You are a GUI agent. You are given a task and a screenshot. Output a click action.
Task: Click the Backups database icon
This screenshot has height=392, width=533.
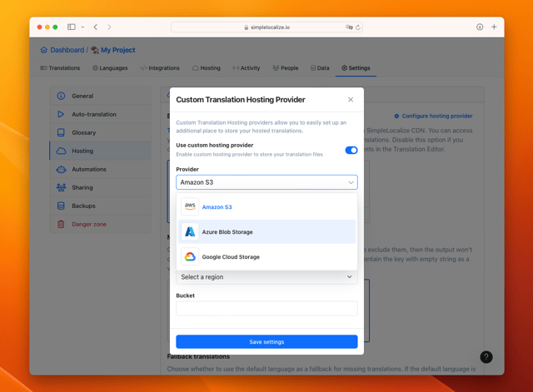tap(61, 206)
